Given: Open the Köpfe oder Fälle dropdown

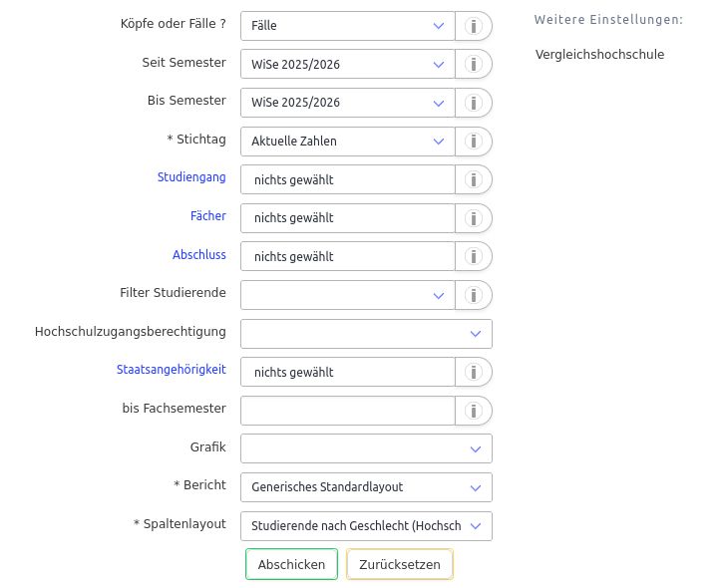Looking at the screenshot, I should coord(347,26).
